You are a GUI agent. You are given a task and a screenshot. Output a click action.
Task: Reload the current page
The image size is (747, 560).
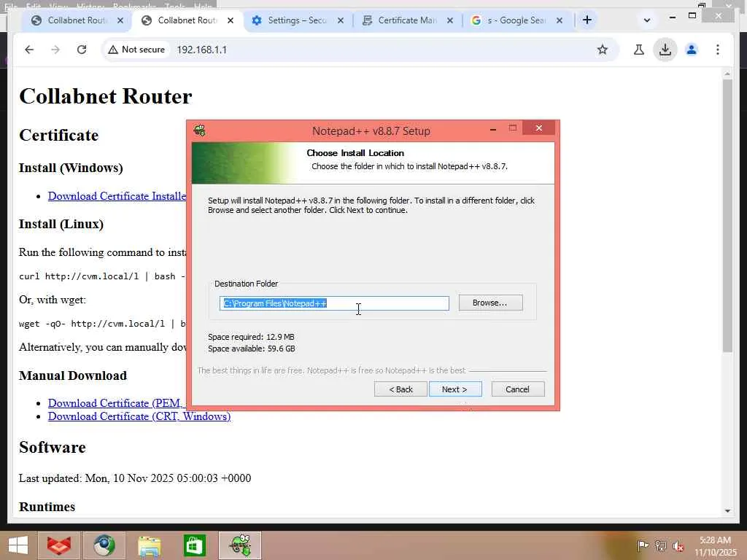82,50
